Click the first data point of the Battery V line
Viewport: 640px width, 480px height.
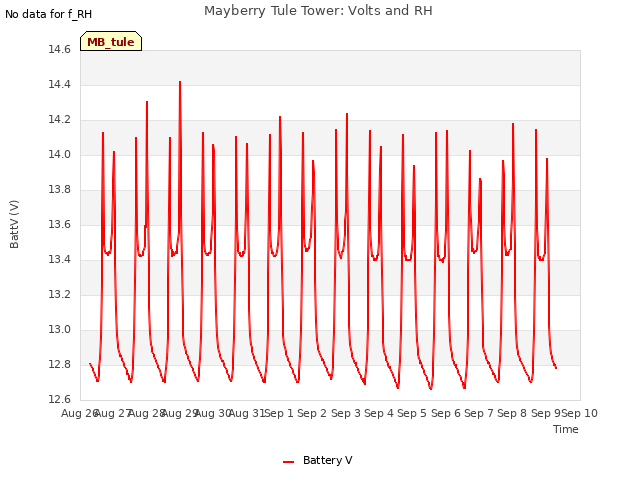pyautogui.click(x=90, y=363)
